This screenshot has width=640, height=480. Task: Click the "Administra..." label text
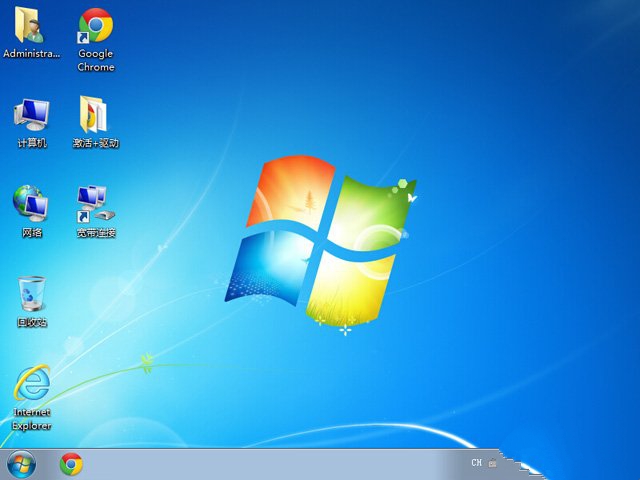(x=31, y=54)
